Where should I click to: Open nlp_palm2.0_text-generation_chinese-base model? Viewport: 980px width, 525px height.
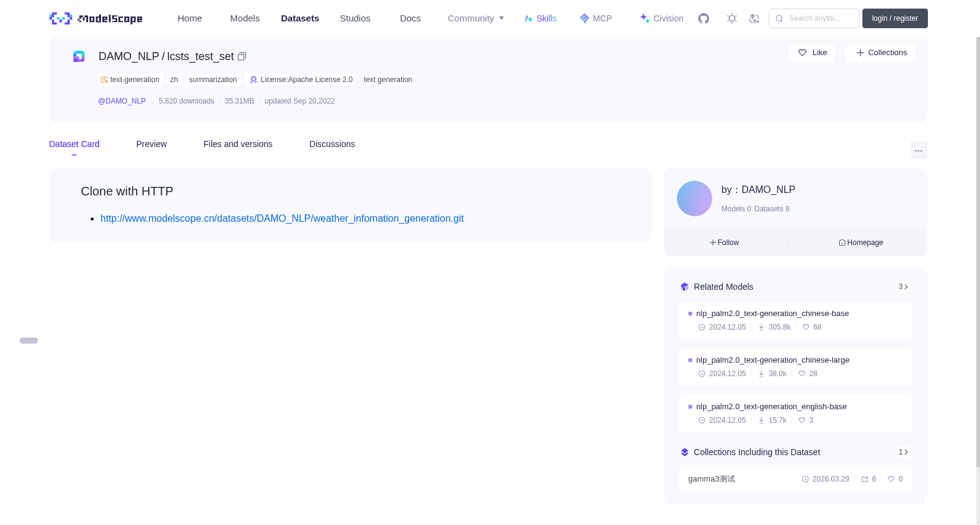coord(772,314)
